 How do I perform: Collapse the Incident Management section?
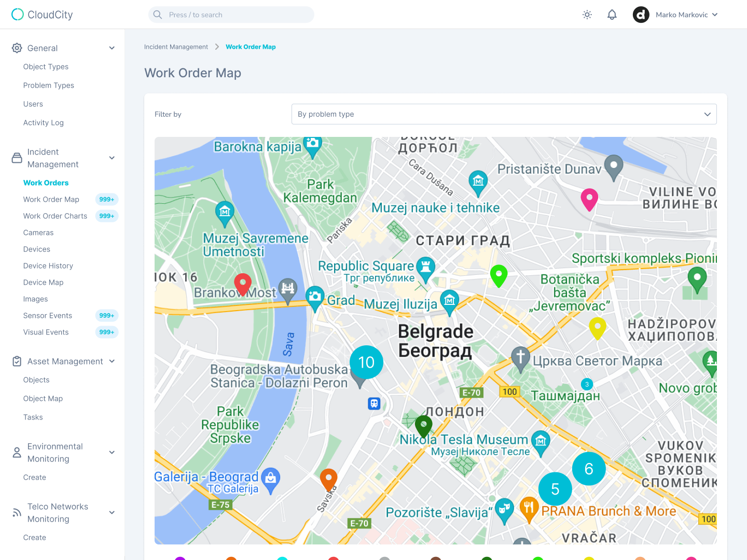coord(112,158)
